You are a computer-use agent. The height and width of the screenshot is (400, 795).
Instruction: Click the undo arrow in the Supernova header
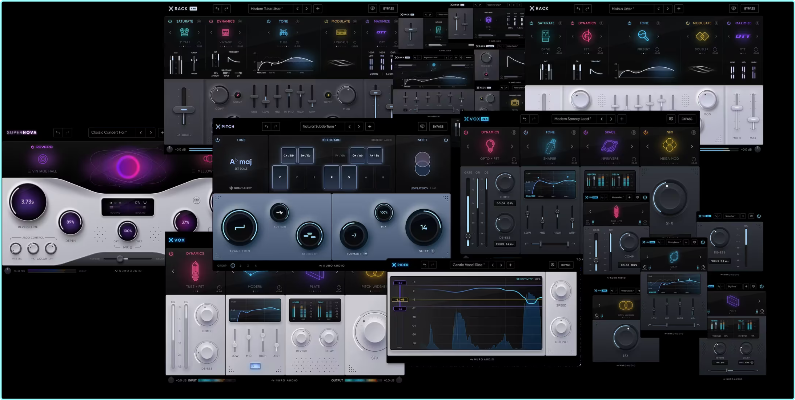(58, 133)
